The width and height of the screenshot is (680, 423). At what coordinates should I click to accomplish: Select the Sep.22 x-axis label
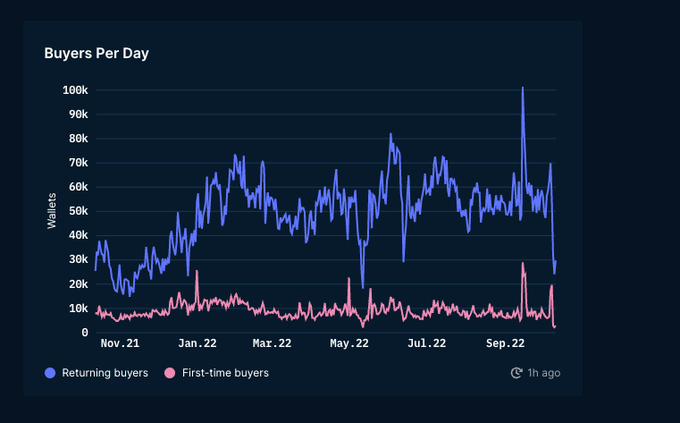click(x=505, y=344)
